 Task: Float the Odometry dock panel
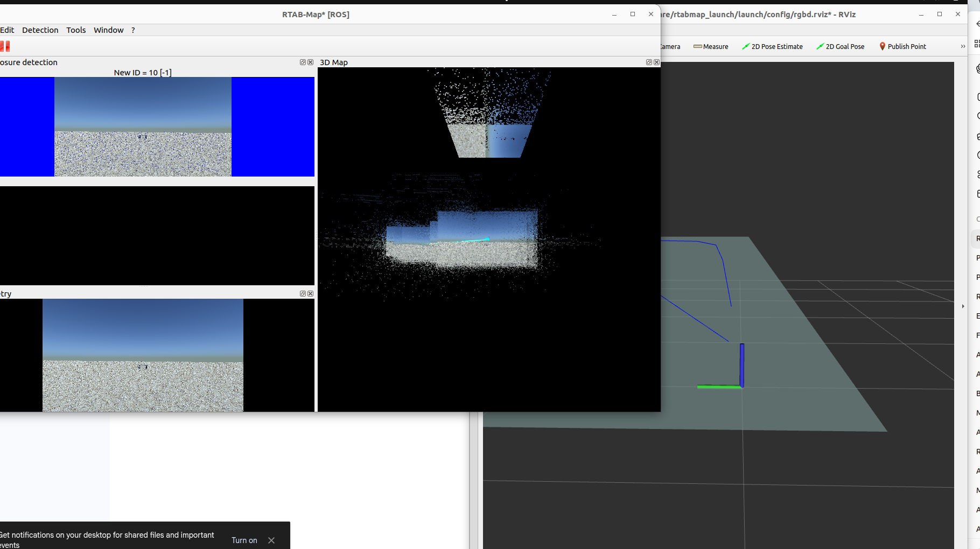point(303,294)
